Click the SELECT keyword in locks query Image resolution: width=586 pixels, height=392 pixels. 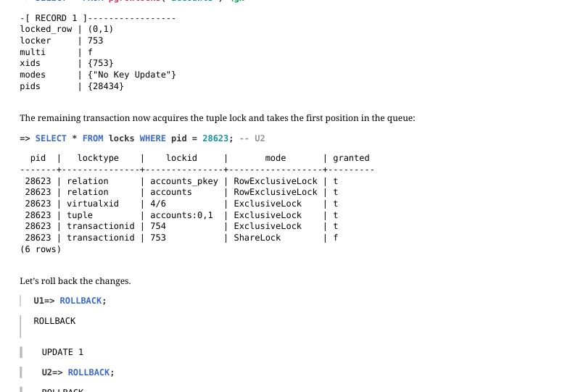[x=51, y=138]
